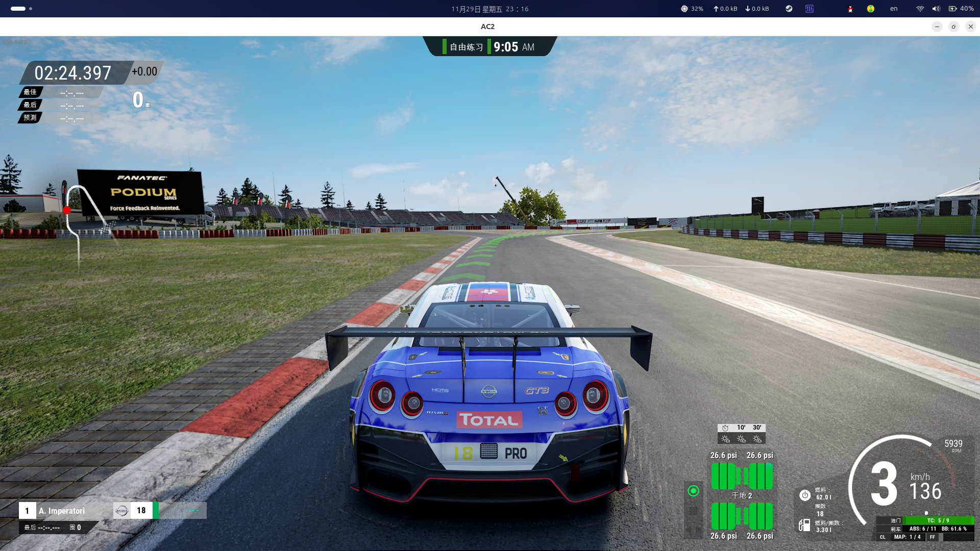Click the weather icon under 10' forecast
Viewport: 980px width, 551px height.
click(741, 439)
